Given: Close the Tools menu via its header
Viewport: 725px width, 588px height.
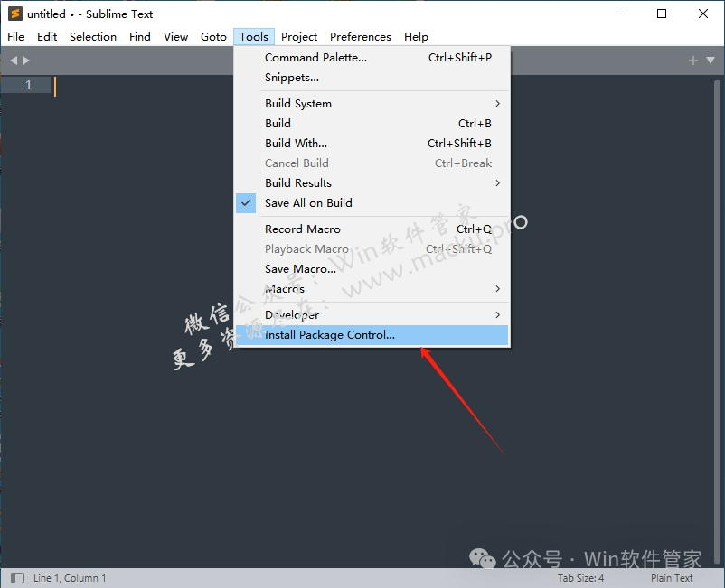Looking at the screenshot, I should [x=254, y=36].
